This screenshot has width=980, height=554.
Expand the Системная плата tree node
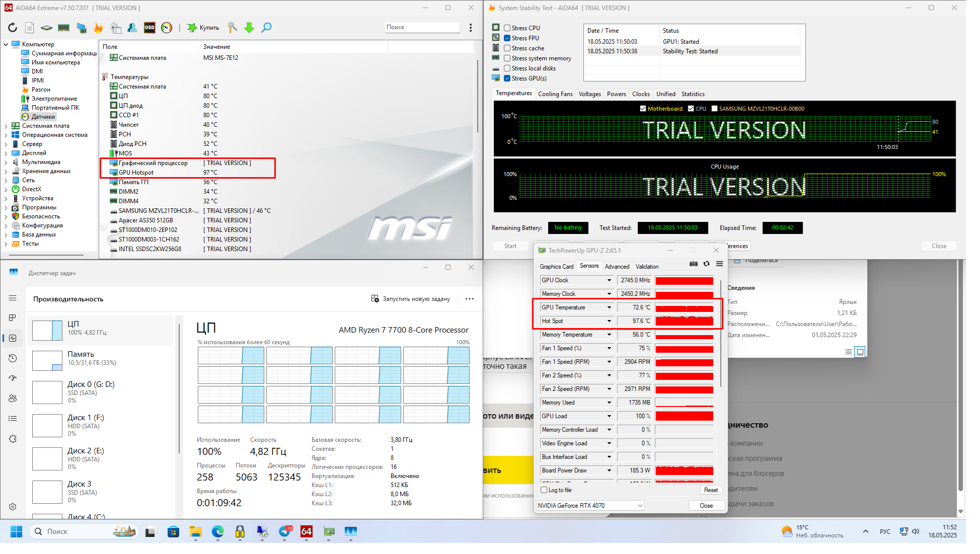(6, 126)
